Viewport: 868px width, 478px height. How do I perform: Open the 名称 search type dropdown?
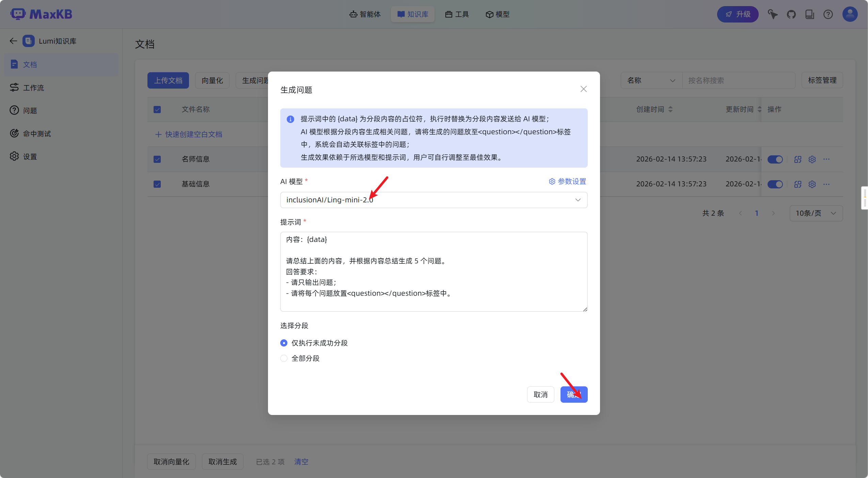tap(651, 80)
